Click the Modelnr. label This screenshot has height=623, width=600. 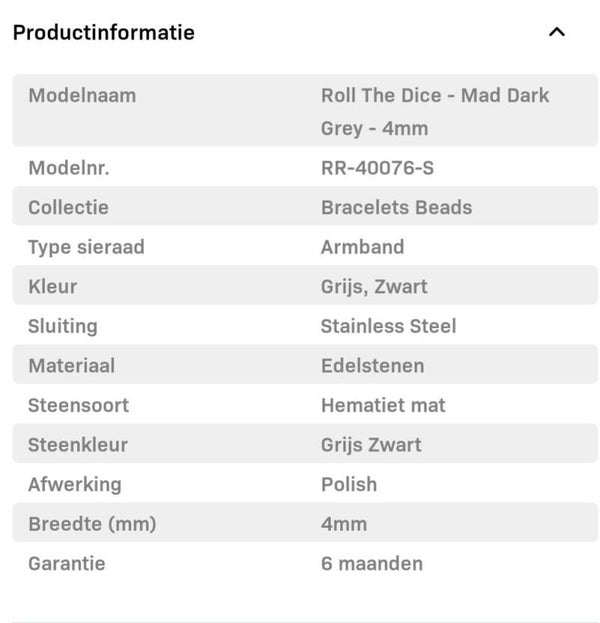tap(69, 168)
